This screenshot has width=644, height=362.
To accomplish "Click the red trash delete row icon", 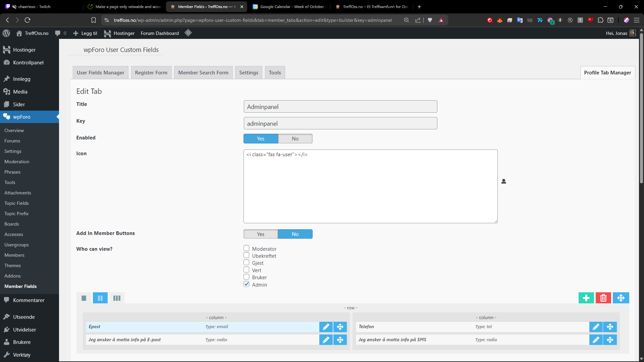I will click(603, 298).
